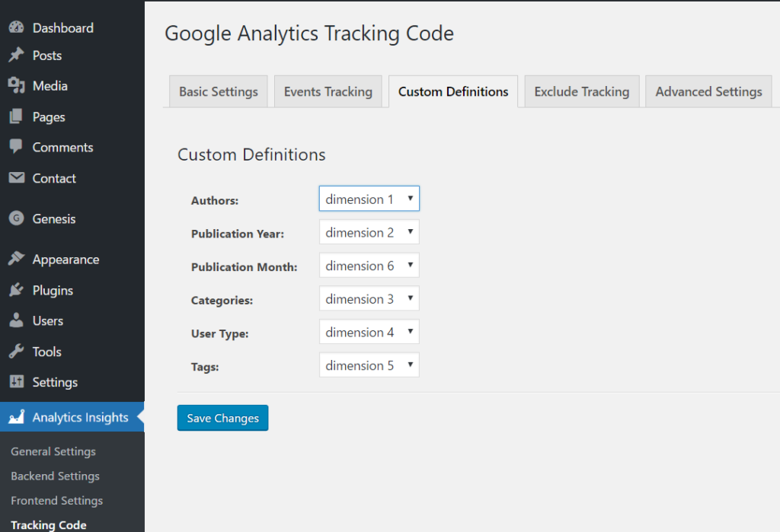Click the Plugins plug icon
Image resolution: width=780 pixels, height=532 pixels.
click(17, 289)
